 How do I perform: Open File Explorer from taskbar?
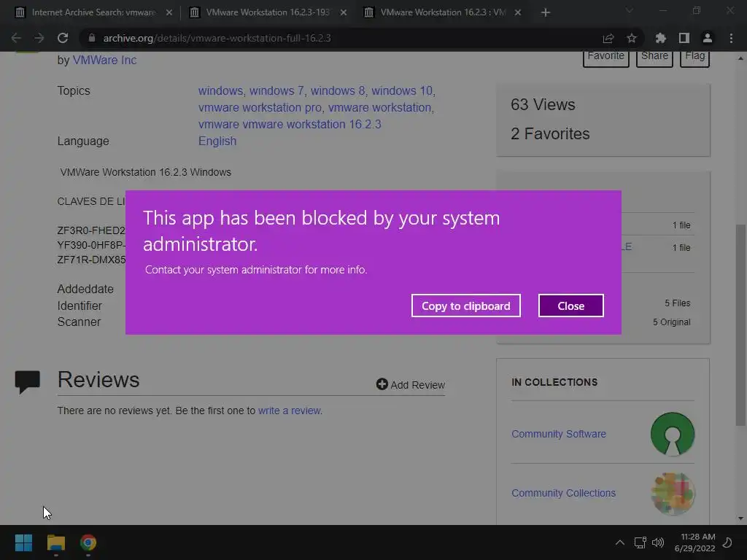tap(55, 542)
